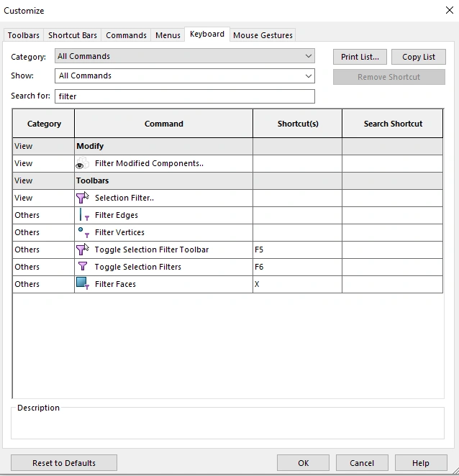
Task: Click the F5 shortcut cell
Action: (x=297, y=250)
